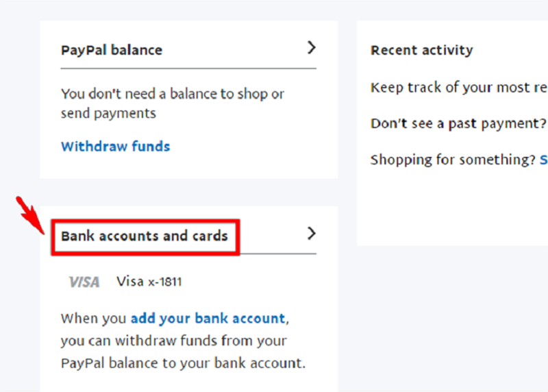
Task: Open the Bank accounts and cards chevron
Action: pyautogui.click(x=311, y=233)
